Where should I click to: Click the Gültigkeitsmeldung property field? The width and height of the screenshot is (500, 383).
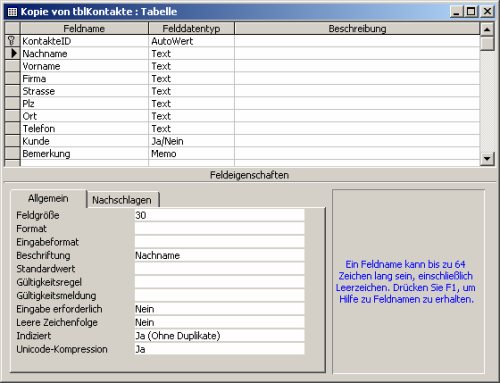point(219,295)
